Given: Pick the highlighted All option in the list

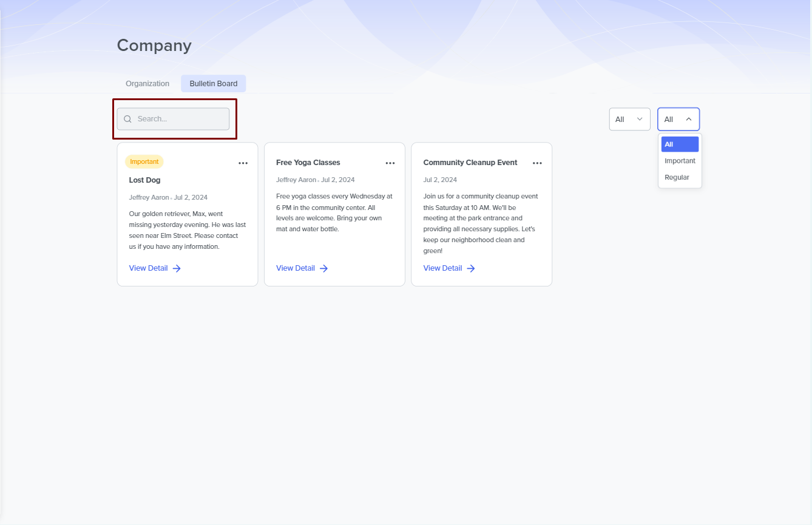Looking at the screenshot, I should pyautogui.click(x=679, y=144).
